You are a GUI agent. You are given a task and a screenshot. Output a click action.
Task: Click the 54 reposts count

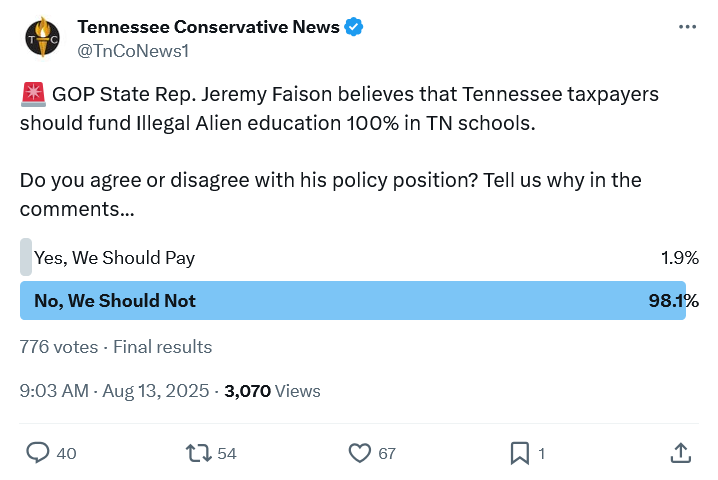[227, 453]
